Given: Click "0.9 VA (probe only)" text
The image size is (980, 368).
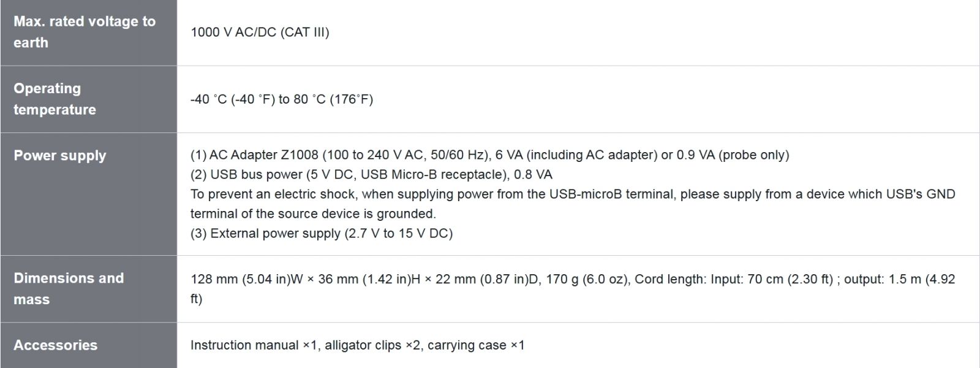Looking at the screenshot, I should click(x=732, y=155).
